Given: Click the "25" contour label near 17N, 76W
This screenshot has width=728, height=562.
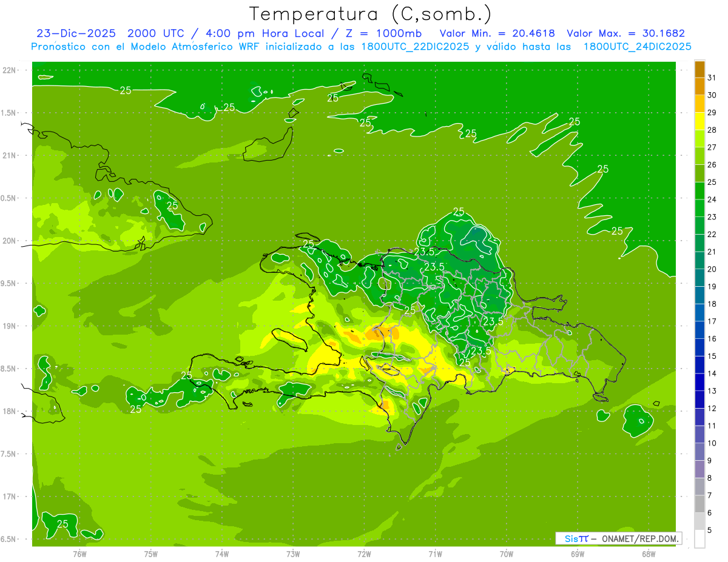Looking at the screenshot, I should (x=62, y=523).
